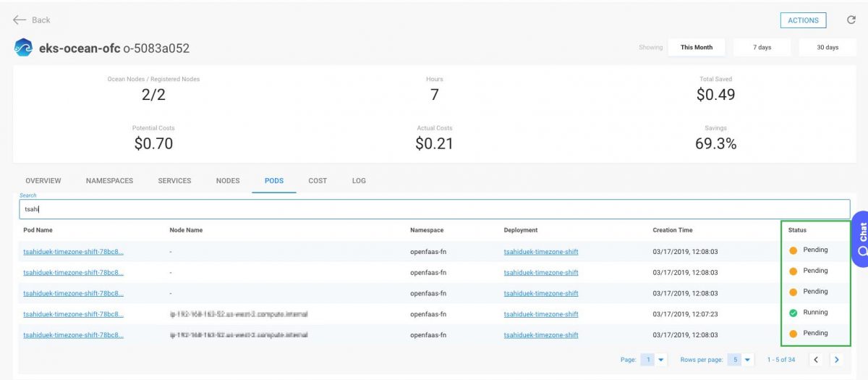Switch time range to 7 days
The image size is (868, 380).
762,48
